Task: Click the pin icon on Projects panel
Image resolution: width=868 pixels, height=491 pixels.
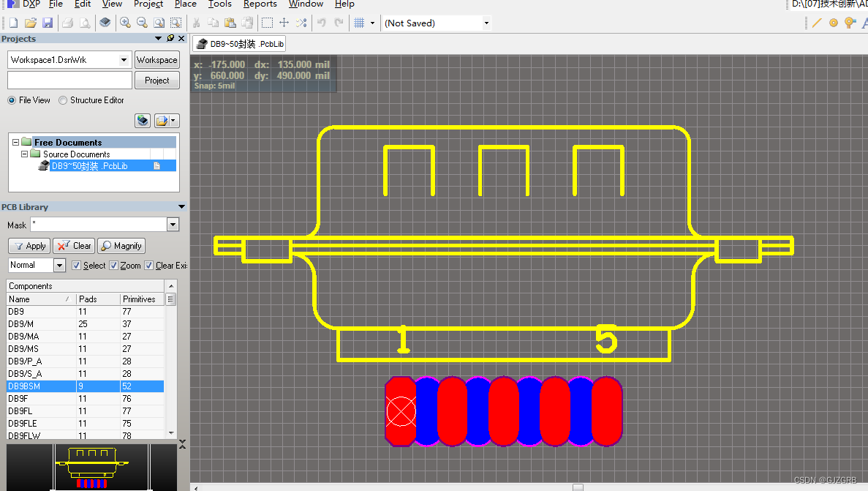Action: pyautogui.click(x=170, y=38)
